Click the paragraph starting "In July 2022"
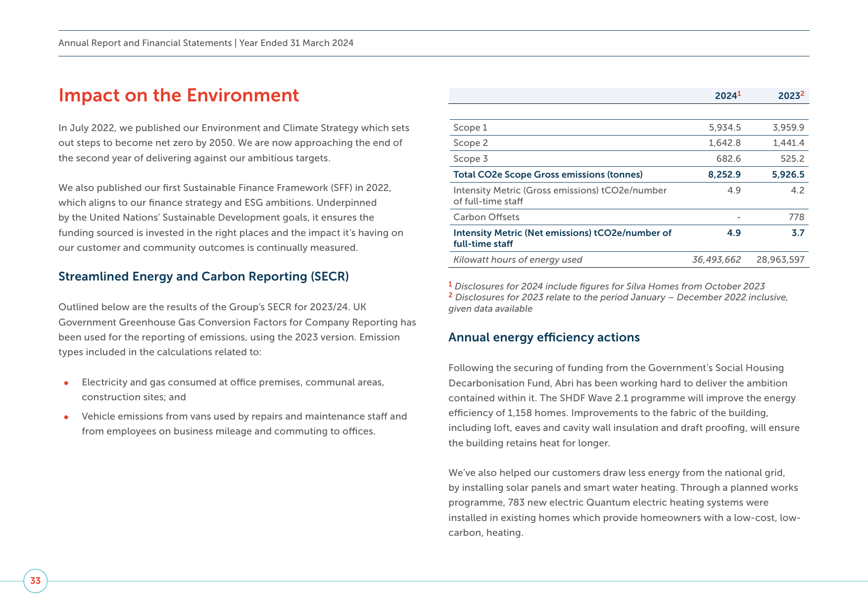 (234, 143)
